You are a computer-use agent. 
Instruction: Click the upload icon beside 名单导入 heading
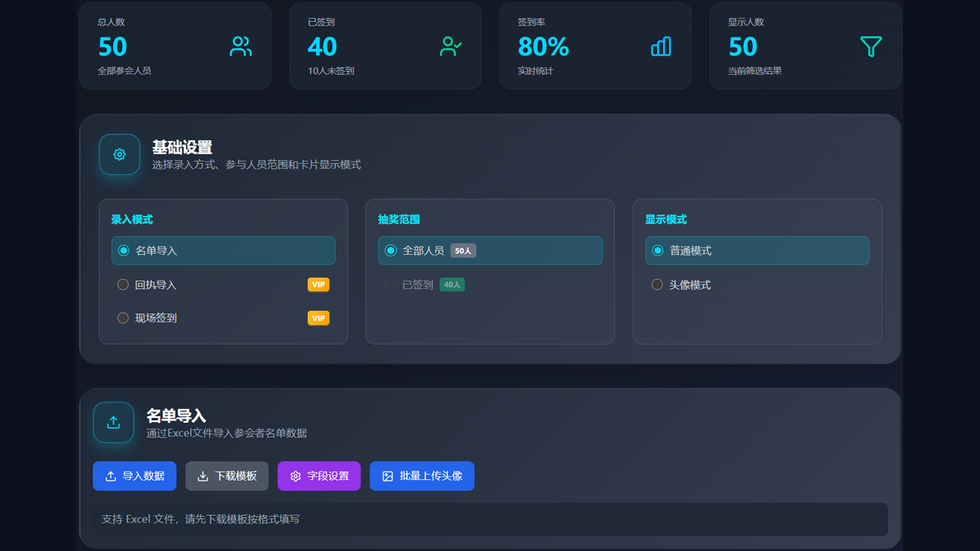[114, 422]
